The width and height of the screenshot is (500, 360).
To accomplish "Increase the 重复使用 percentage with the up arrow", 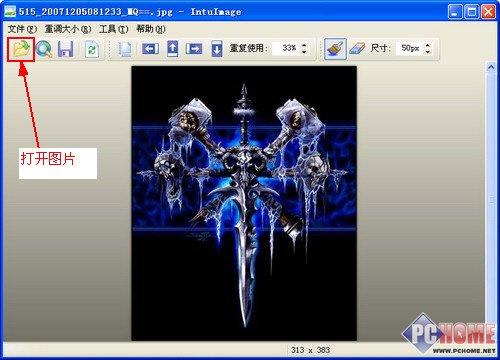I will [304, 45].
